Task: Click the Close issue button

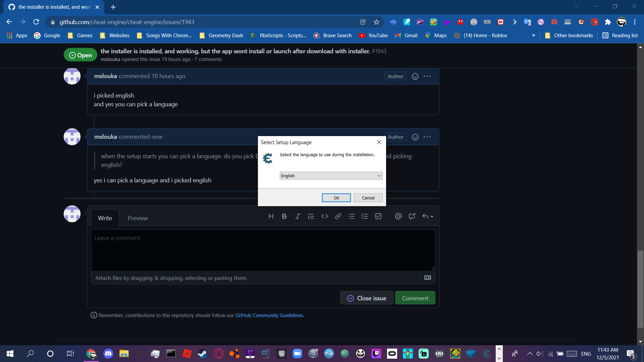Action: 366,298
